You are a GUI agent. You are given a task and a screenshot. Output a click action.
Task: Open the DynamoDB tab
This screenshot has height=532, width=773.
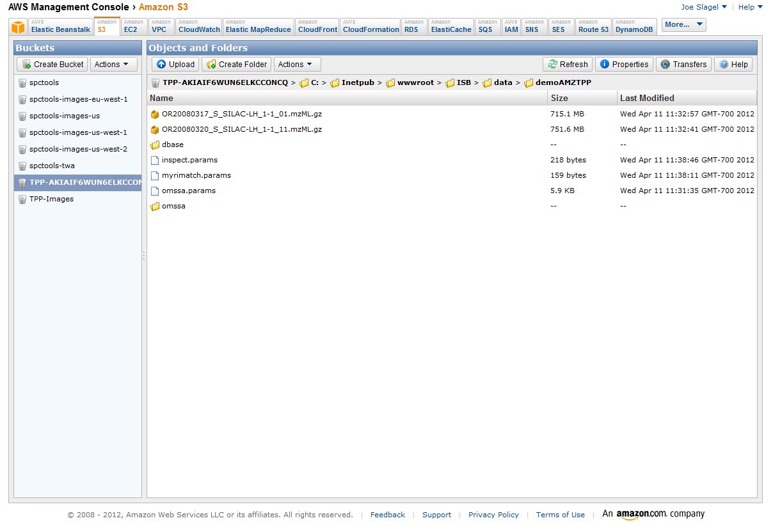634,26
